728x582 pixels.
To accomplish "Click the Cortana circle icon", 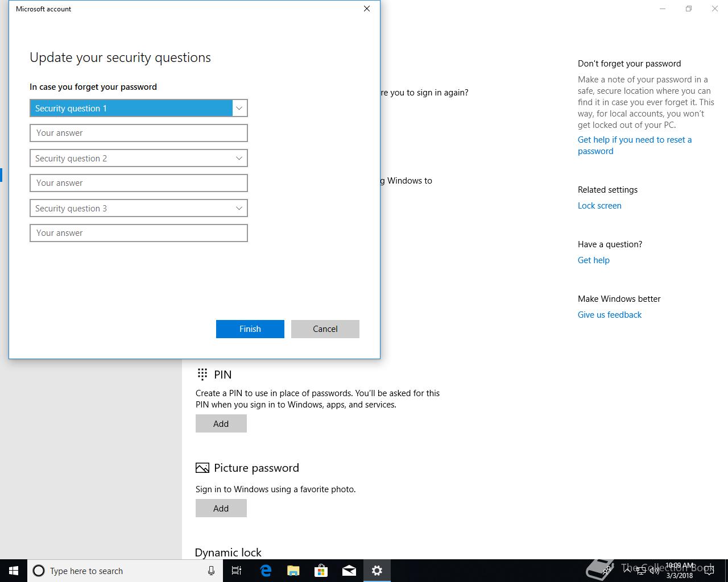I will pos(39,571).
